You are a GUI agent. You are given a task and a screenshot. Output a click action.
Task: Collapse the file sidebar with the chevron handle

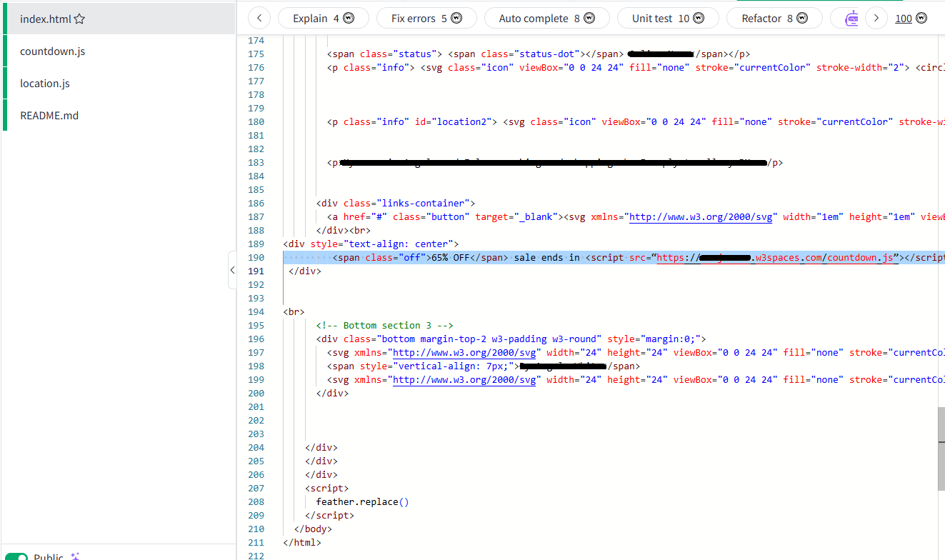[232, 270]
